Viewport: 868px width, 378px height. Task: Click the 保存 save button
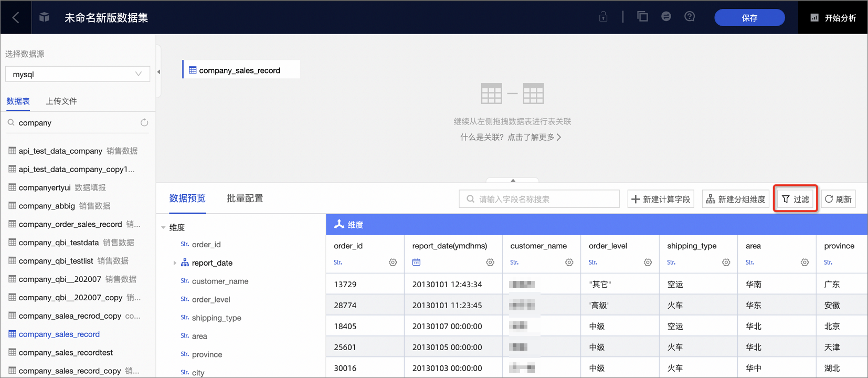pyautogui.click(x=749, y=18)
